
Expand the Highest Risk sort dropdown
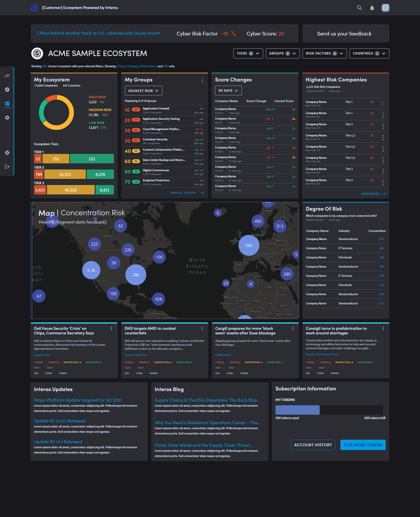143,91
